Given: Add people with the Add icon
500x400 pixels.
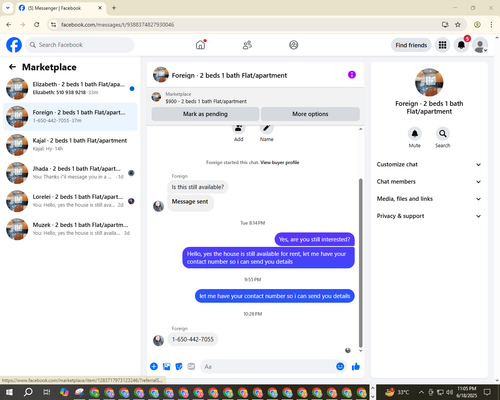Looking at the screenshot, I should click(x=239, y=128).
